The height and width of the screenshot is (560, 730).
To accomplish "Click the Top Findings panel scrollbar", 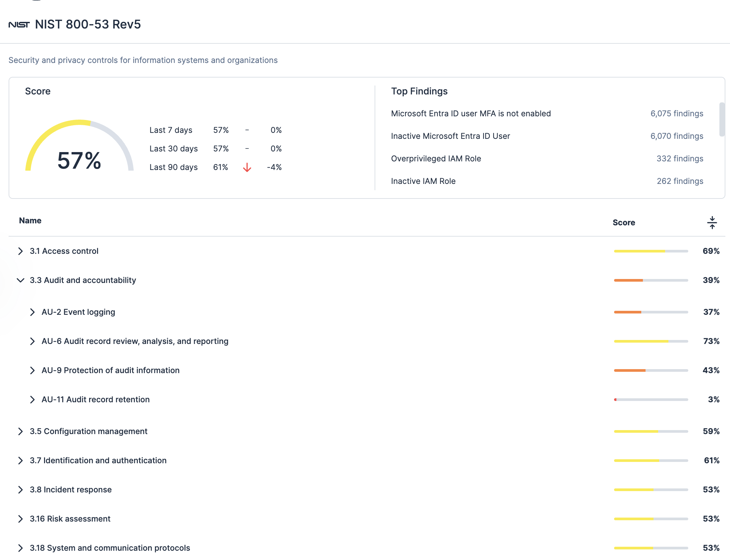I will (x=722, y=119).
